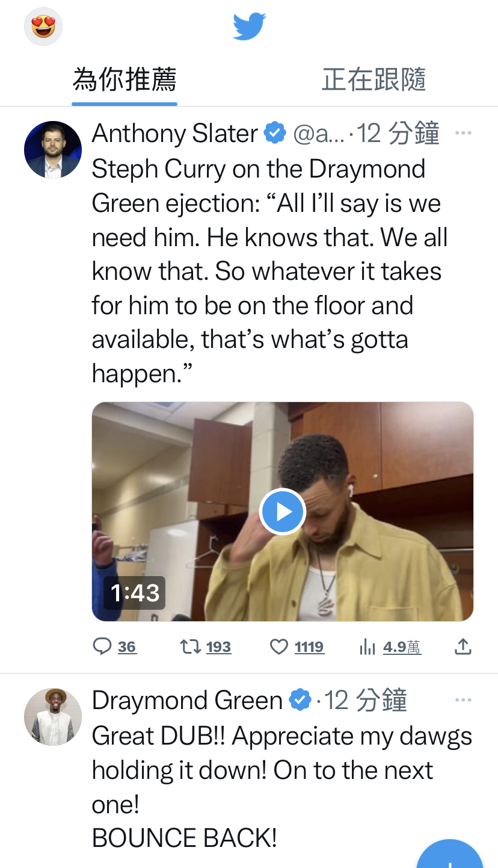The width and height of the screenshot is (498, 868).
Task: Open the 1:43 video duration label
Action: tap(135, 593)
